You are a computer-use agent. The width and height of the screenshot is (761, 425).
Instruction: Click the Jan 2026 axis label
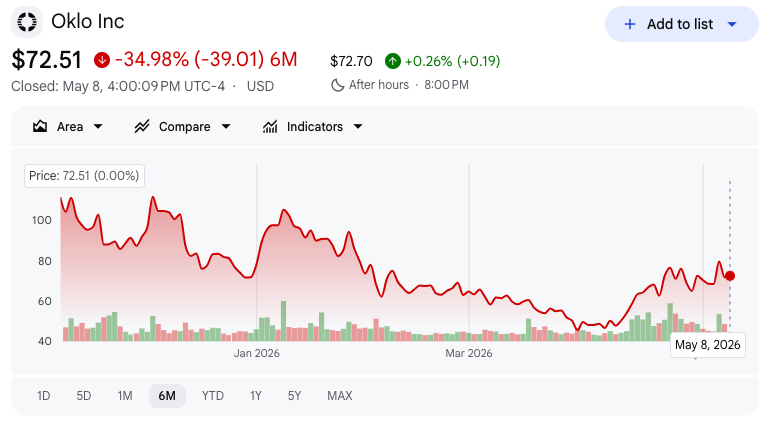pyautogui.click(x=257, y=353)
